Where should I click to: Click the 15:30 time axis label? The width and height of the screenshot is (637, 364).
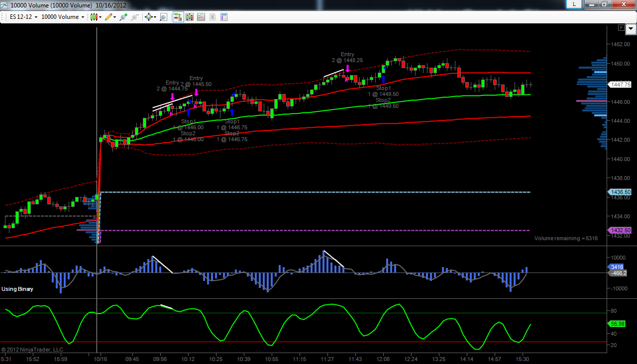pyautogui.click(x=523, y=359)
